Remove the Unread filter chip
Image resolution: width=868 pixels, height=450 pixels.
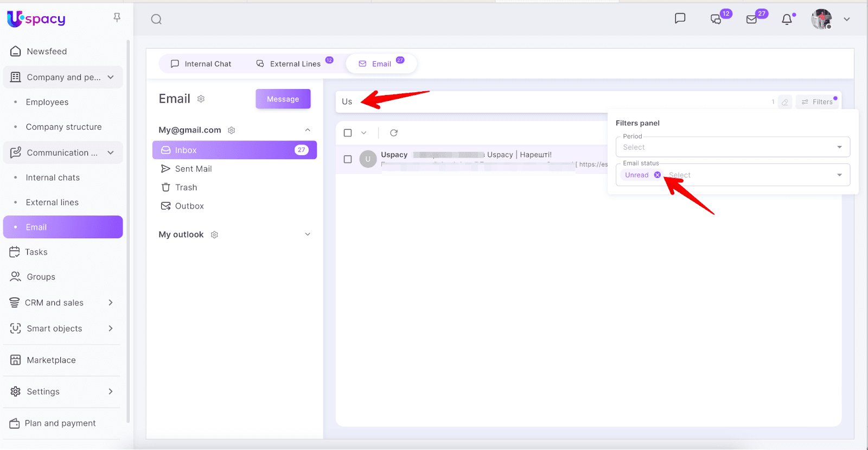click(658, 175)
